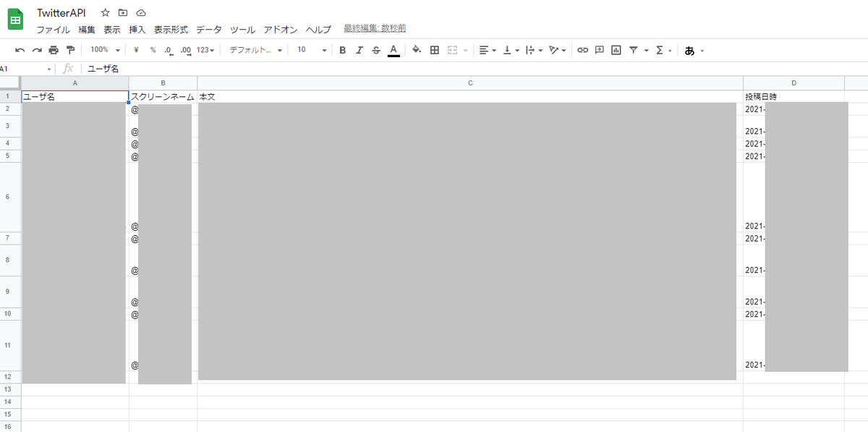This screenshot has height=432, width=868.
Task: Open the 挿入 menu
Action: [137, 30]
